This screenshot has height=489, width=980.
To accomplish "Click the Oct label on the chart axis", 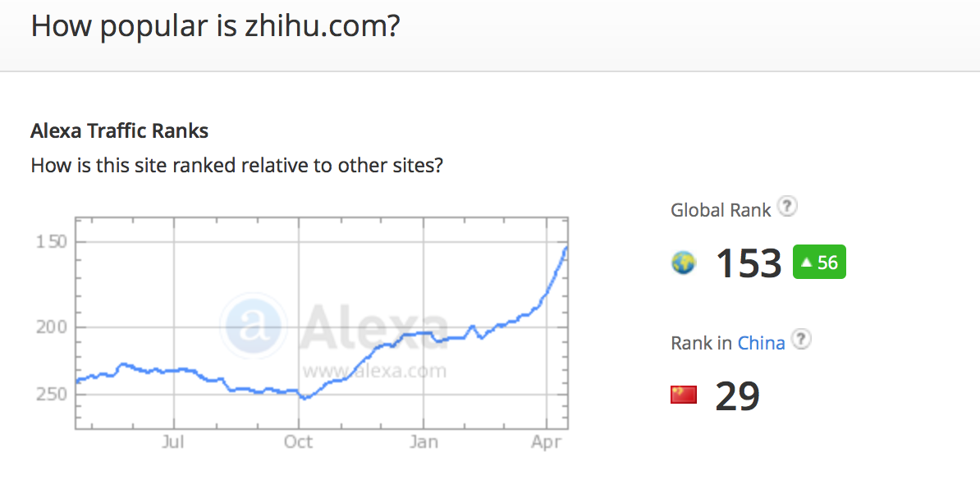I will (298, 442).
